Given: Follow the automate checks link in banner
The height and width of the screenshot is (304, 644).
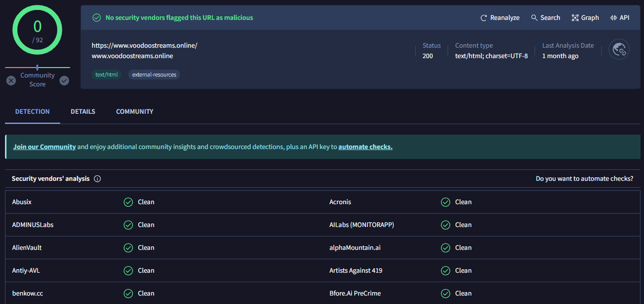Looking at the screenshot, I should tap(366, 147).
